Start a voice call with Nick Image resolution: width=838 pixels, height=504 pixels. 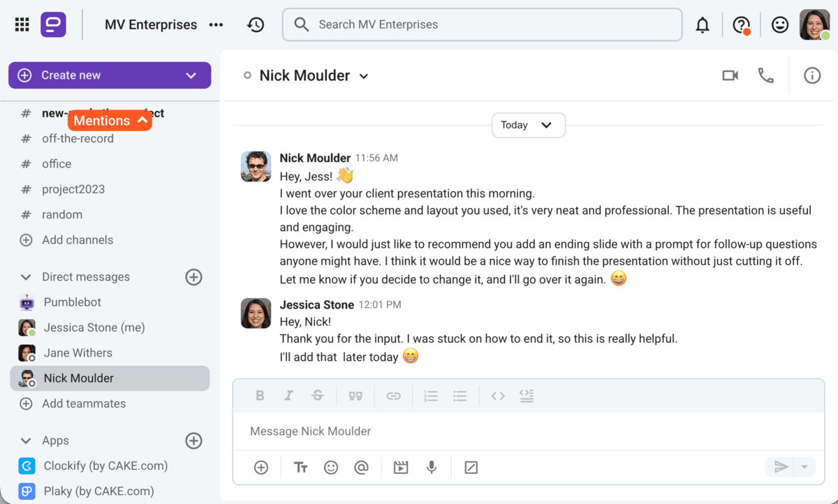click(766, 75)
